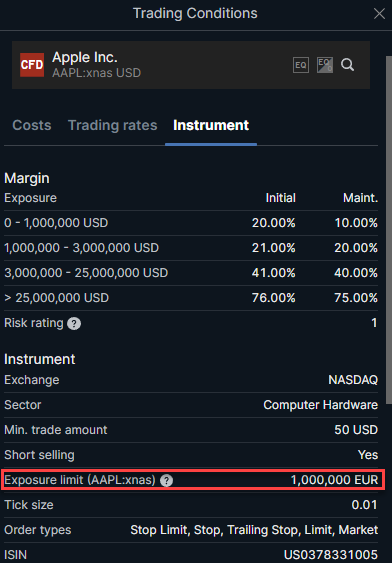Screen dimensions: 392x563
Task: Click the first EQ icon beside Apple Inc.
Action: coord(300,65)
